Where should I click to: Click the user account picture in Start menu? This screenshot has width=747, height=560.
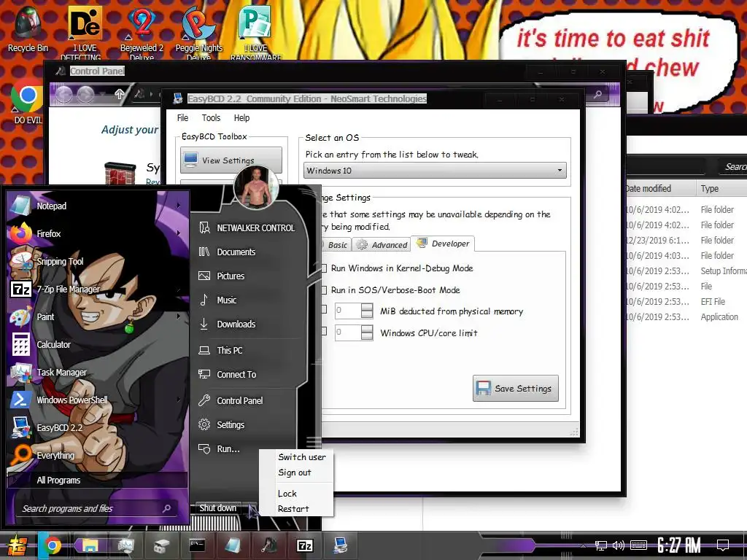pyautogui.click(x=256, y=187)
